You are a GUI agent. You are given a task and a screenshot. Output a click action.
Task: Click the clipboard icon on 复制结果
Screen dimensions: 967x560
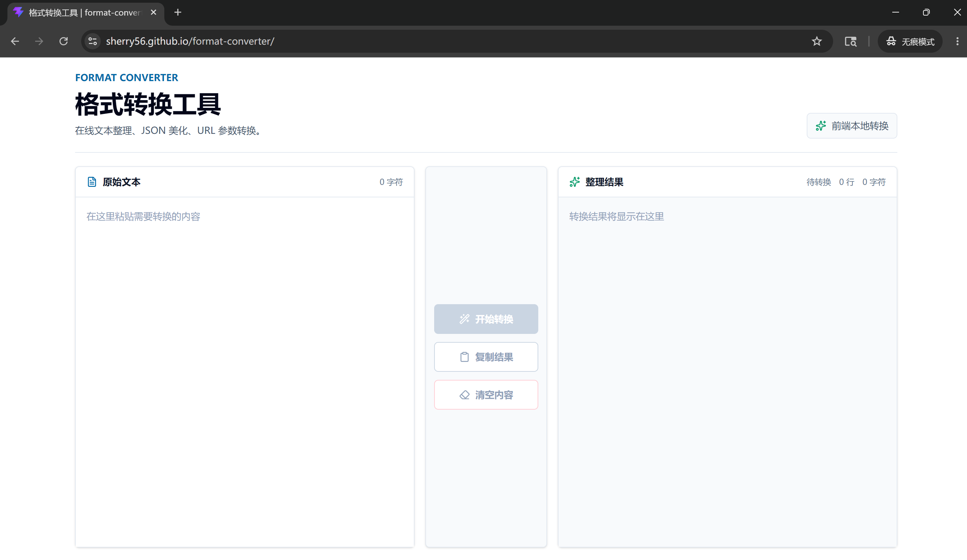464,357
